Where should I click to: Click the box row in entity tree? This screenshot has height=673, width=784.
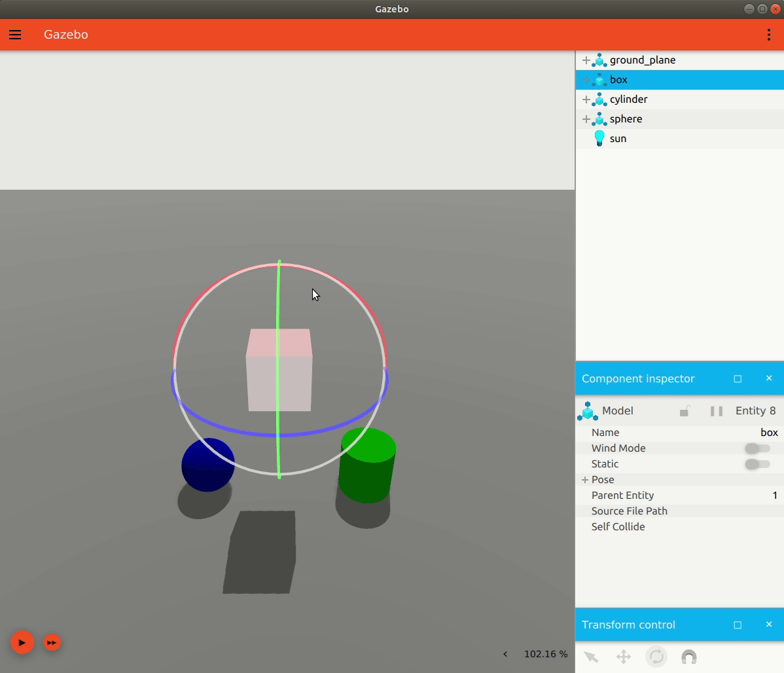[x=680, y=80]
